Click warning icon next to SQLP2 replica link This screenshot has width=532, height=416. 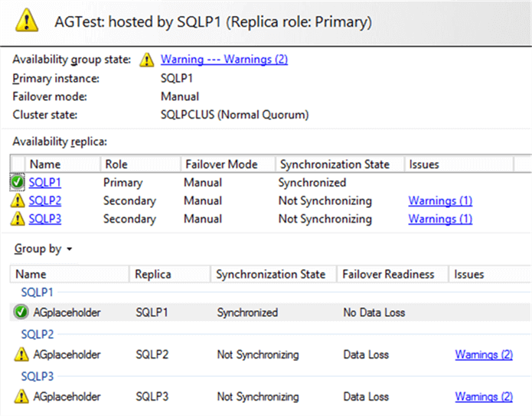coord(18,201)
